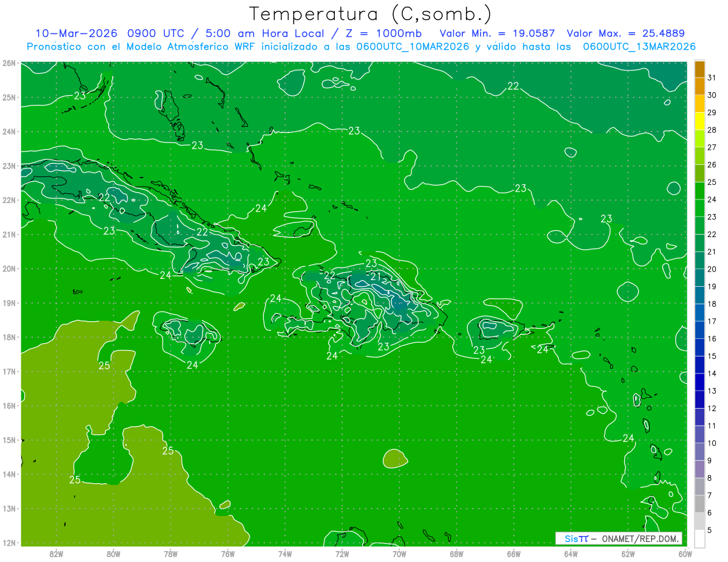Click the yellow swatch between 28 and 29
The image size is (728, 562).
pyautogui.click(x=699, y=121)
